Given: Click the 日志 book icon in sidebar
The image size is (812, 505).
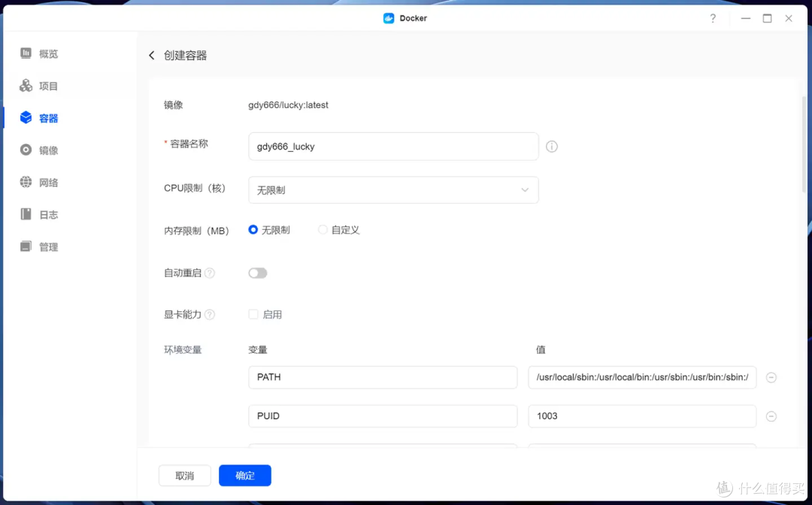Looking at the screenshot, I should tap(26, 214).
